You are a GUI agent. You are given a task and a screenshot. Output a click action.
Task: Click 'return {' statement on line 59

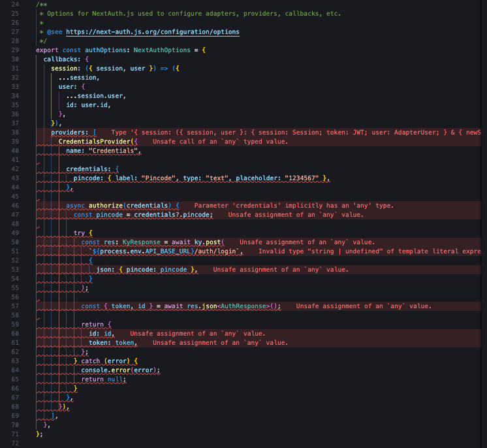96,325
